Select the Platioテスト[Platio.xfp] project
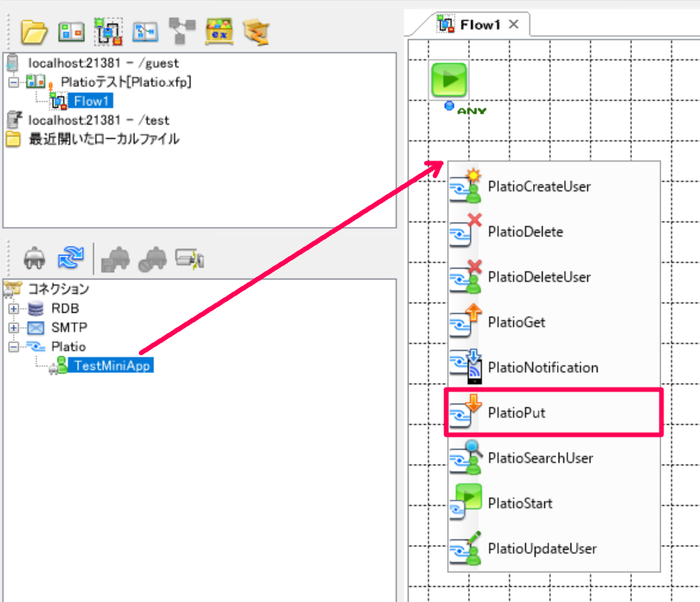This screenshot has height=602, width=700. tap(126, 82)
